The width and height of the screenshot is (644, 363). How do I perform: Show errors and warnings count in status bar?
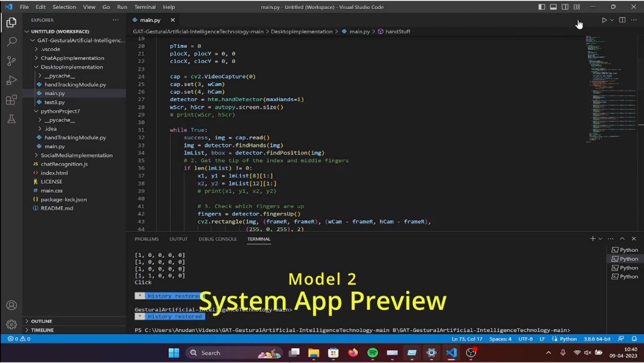(19, 339)
